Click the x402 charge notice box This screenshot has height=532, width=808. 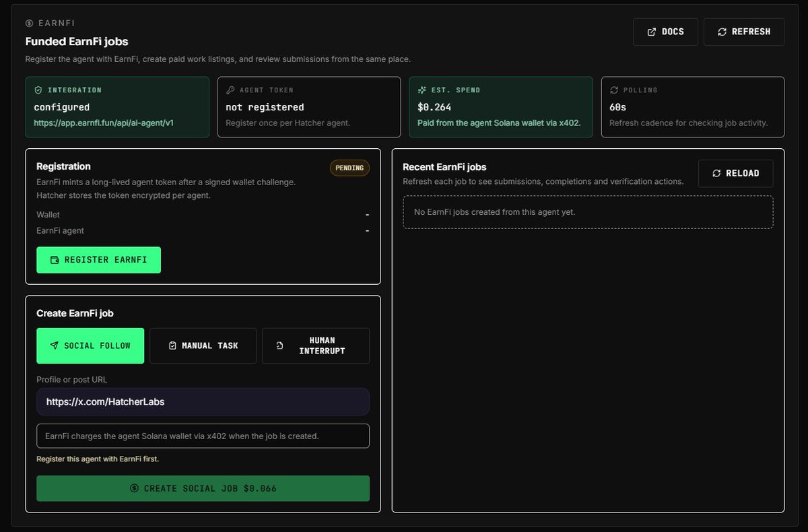coord(203,436)
